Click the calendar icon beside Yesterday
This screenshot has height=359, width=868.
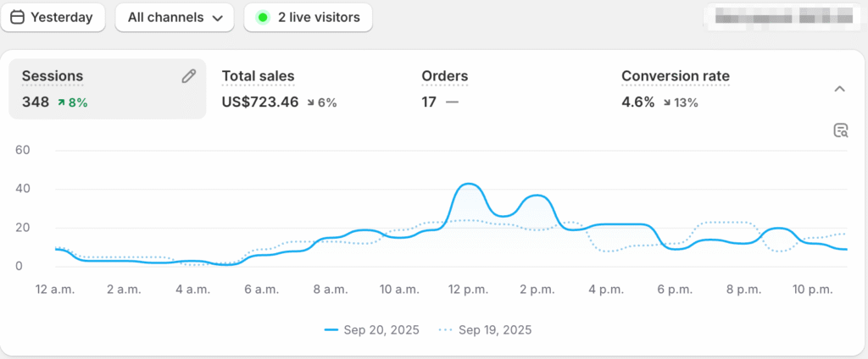point(17,17)
